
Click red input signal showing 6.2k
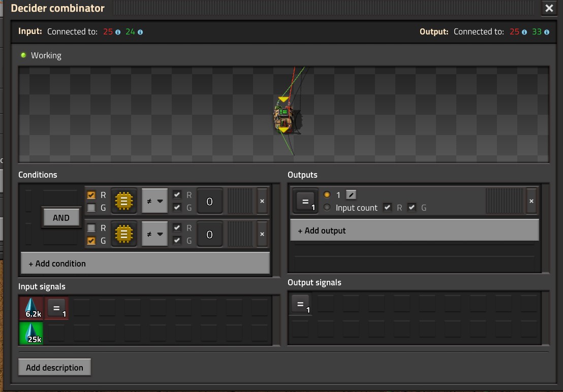tap(31, 308)
